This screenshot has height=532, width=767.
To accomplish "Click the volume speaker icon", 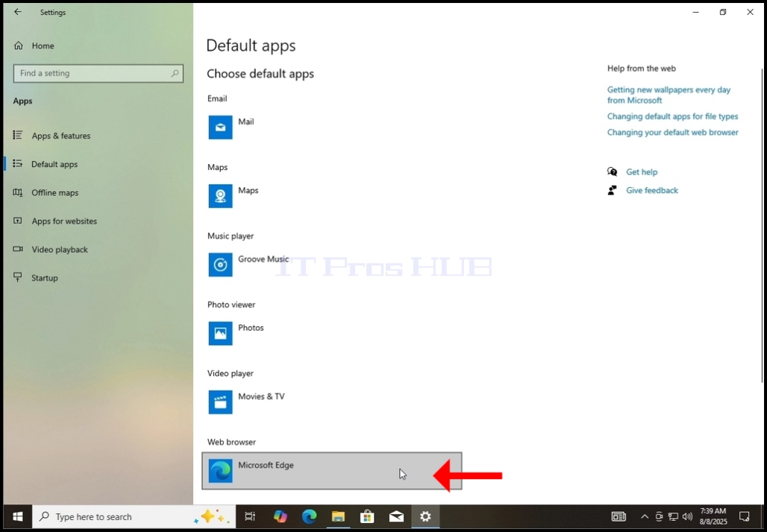I will (687, 516).
